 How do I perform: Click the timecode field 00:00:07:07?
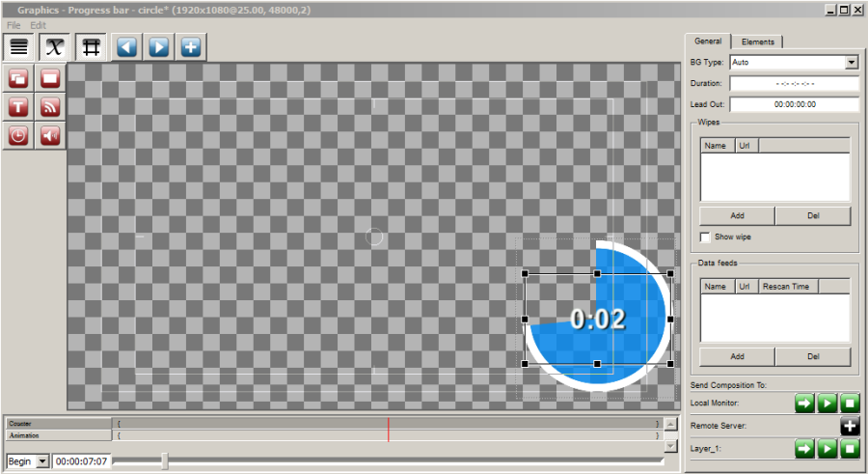(x=81, y=461)
